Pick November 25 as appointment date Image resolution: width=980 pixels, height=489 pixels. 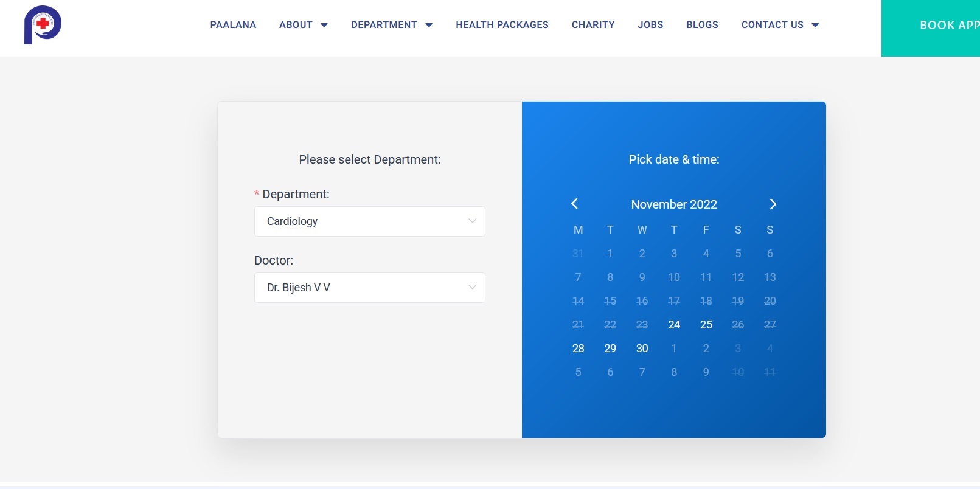[x=706, y=325]
